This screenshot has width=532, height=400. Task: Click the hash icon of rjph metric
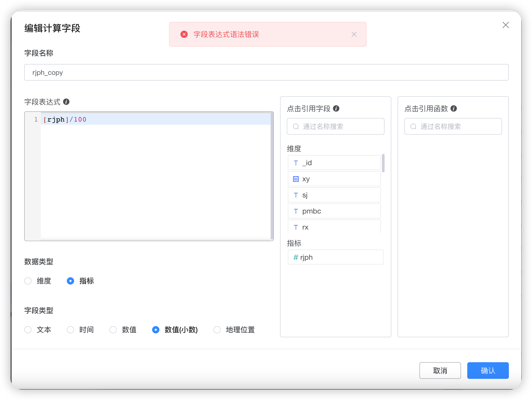tap(296, 257)
